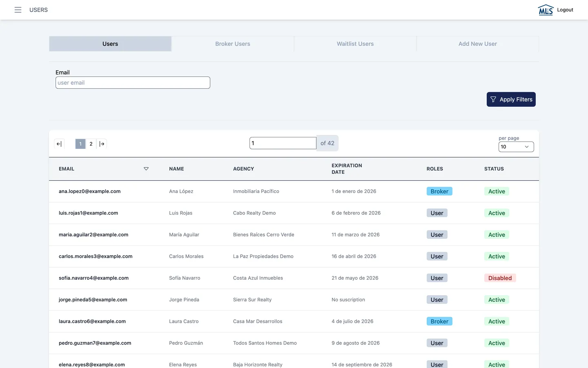The height and width of the screenshot is (368, 588).
Task: Click the Email column sort triangle
Action: 146,169
